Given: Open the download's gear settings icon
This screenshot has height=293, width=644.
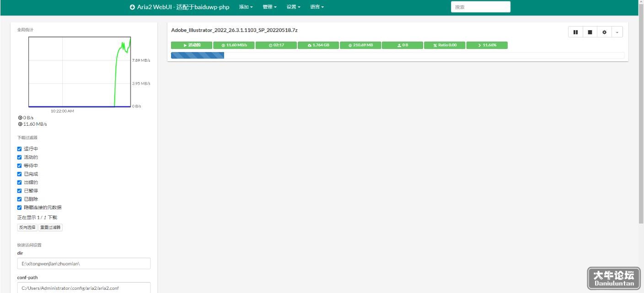Looking at the screenshot, I should (x=604, y=32).
